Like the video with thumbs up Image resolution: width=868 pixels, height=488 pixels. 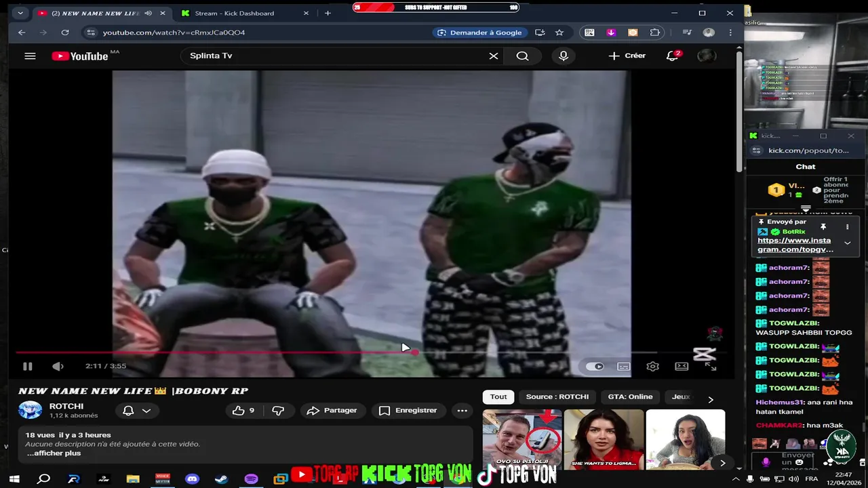pyautogui.click(x=243, y=411)
